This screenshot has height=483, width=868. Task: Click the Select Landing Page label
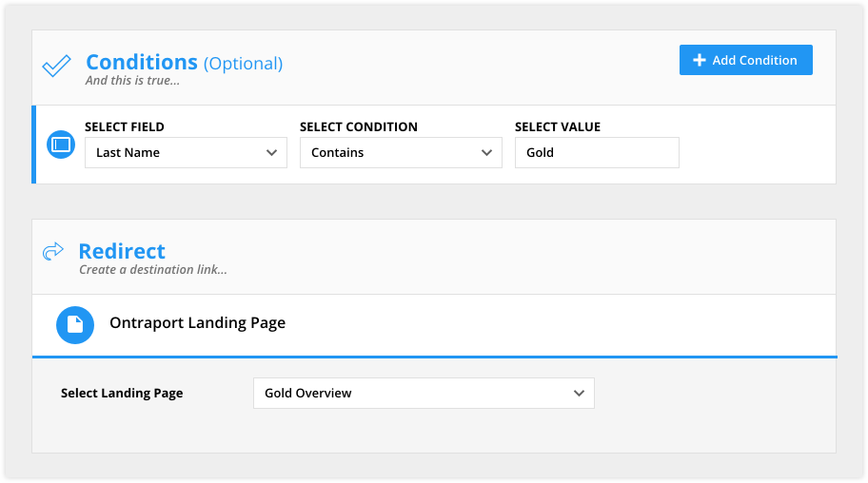pos(122,394)
